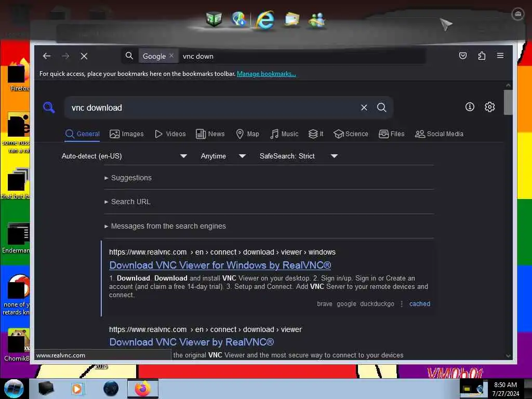Switch to the Images tab
This screenshot has width=532, height=399.
point(127,134)
